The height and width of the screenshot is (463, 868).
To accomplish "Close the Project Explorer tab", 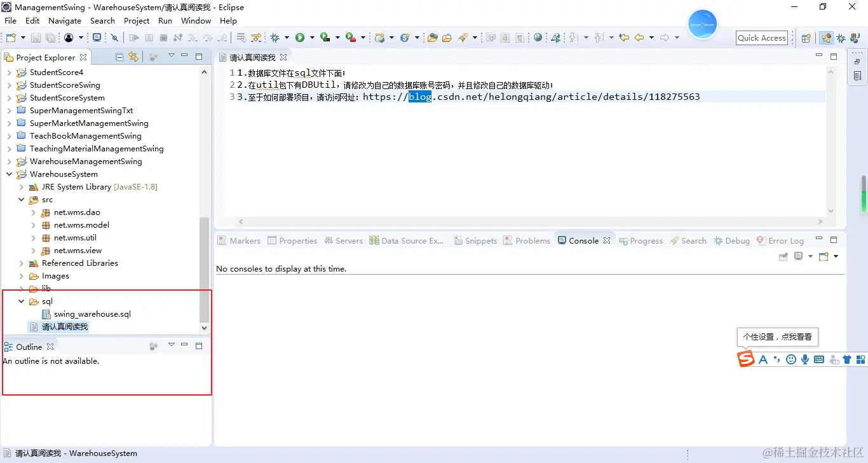I will [x=83, y=57].
